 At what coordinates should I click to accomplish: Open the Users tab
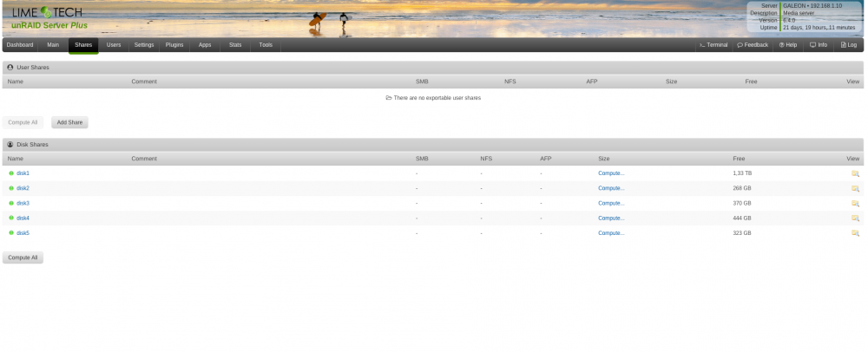pyautogui.click(x=114, y=45)
